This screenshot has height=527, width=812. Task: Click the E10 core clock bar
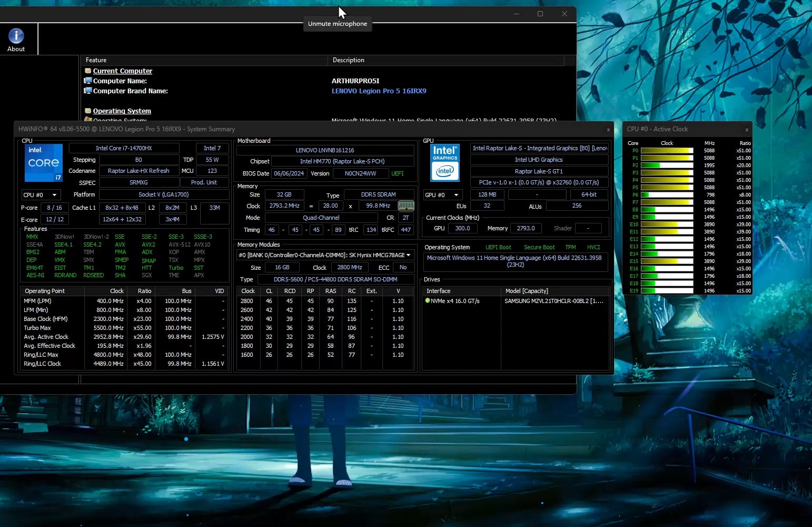[667, 225]
